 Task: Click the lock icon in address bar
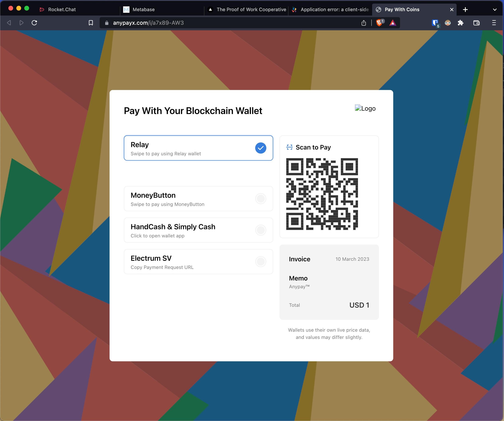(107, 23)
